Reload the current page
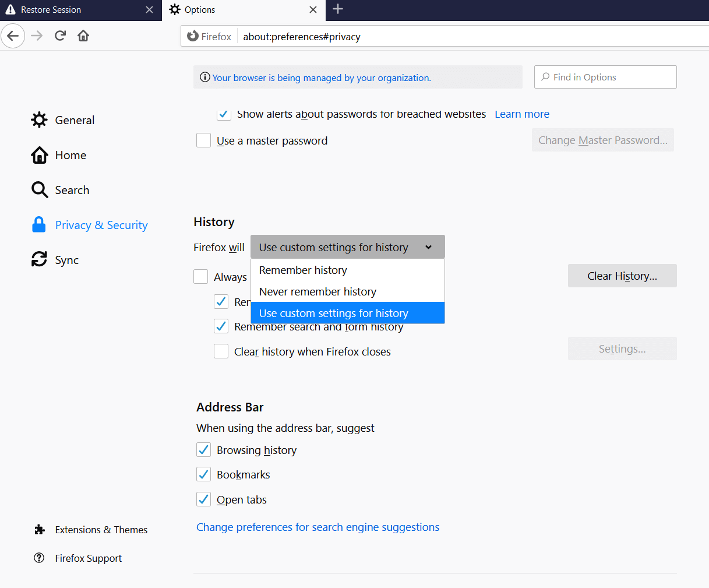Screen dimensions: 709x588 tap(60, 36)
